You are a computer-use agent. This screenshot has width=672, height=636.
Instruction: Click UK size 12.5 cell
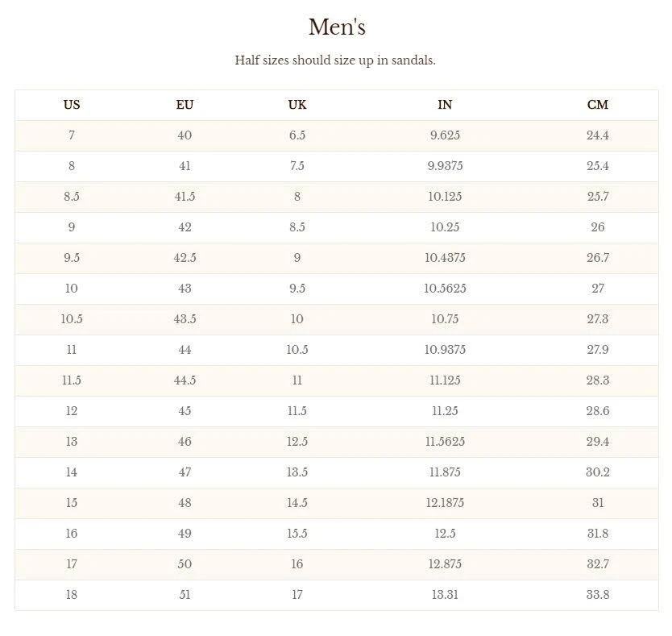tap(297, 442)
